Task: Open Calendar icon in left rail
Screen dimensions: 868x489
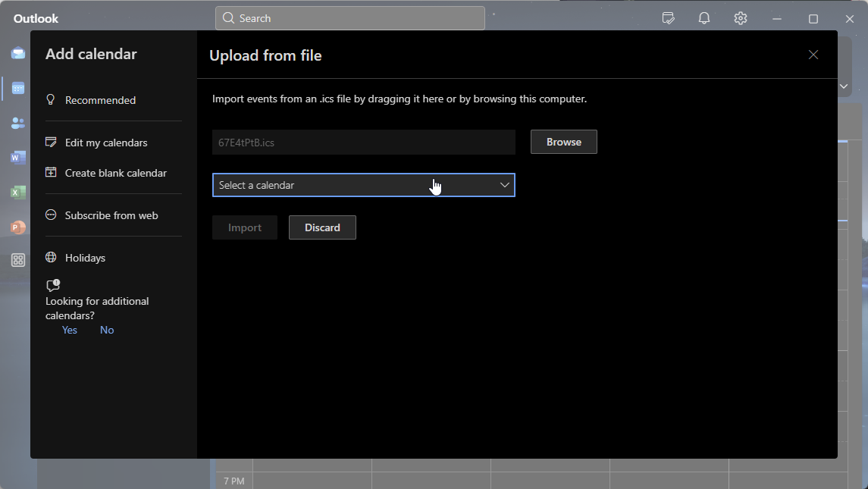Action: pyautogui.click(x=18, y=89)
